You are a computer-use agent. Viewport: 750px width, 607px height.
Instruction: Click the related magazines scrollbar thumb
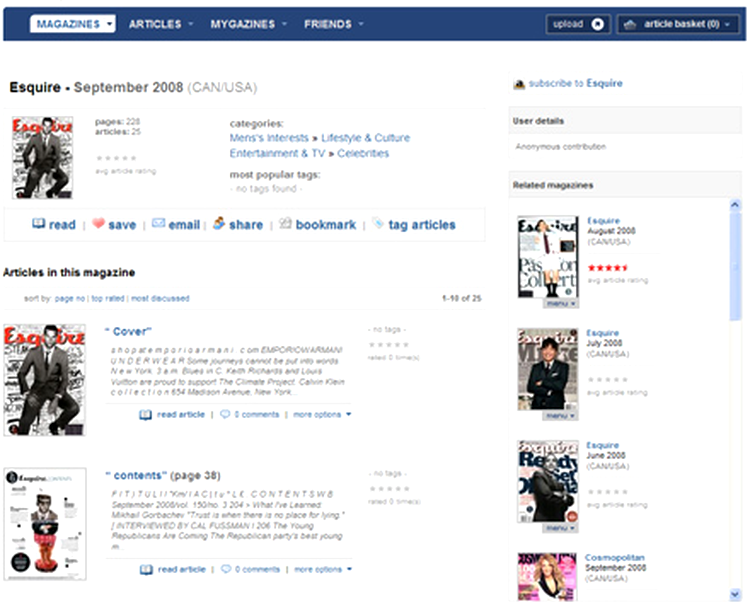point(735,266)
